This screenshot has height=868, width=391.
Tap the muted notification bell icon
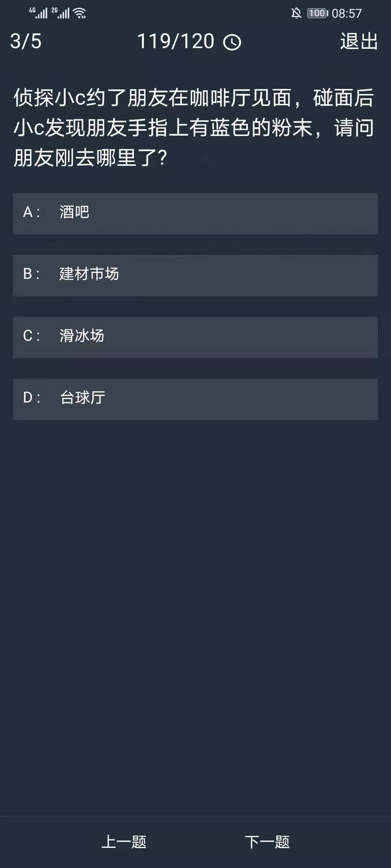click(296, 13)
